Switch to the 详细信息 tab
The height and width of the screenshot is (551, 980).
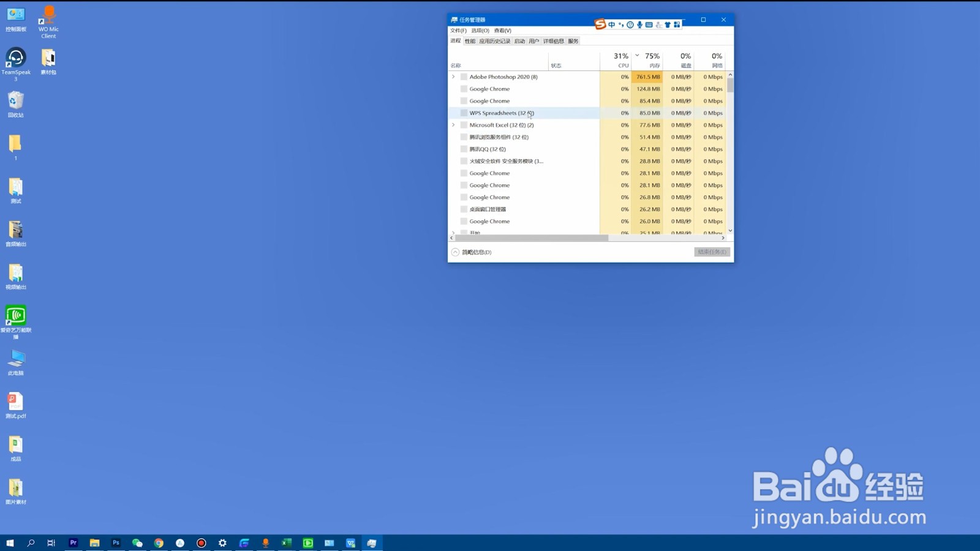coord(553,41)
